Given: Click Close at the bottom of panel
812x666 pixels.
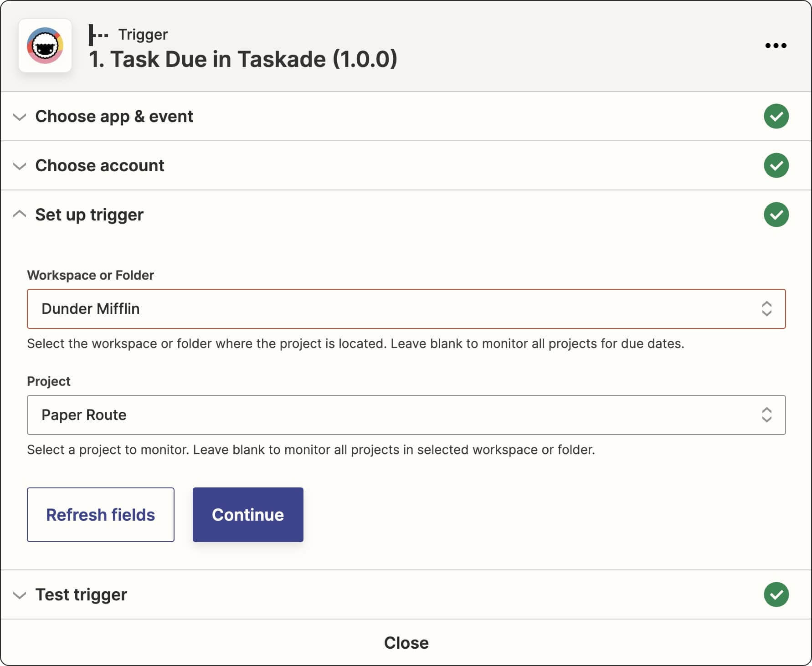Looking at the screenshot, I should coord(406,643).
